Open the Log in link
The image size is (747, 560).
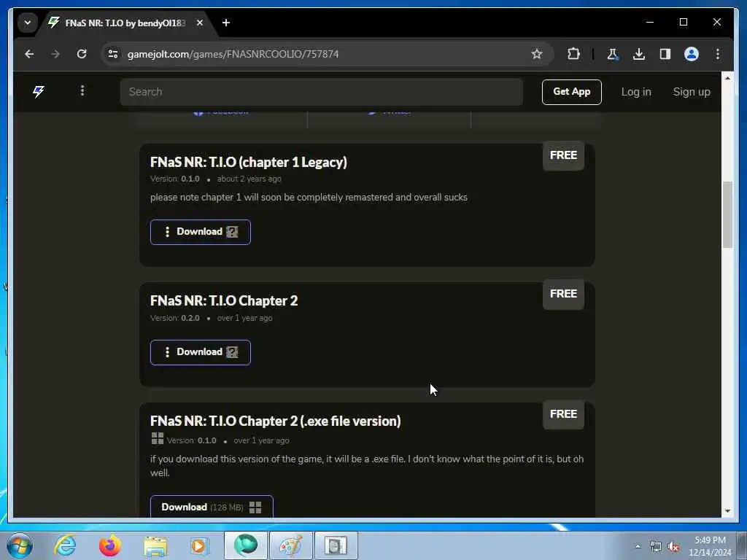click(x=636, y=92)
